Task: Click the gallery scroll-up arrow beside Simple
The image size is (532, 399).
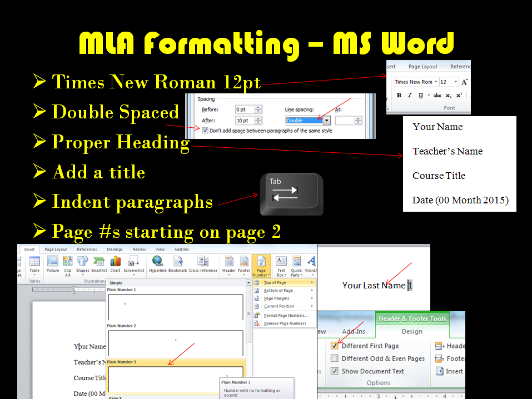Action: tap(248, 282)
